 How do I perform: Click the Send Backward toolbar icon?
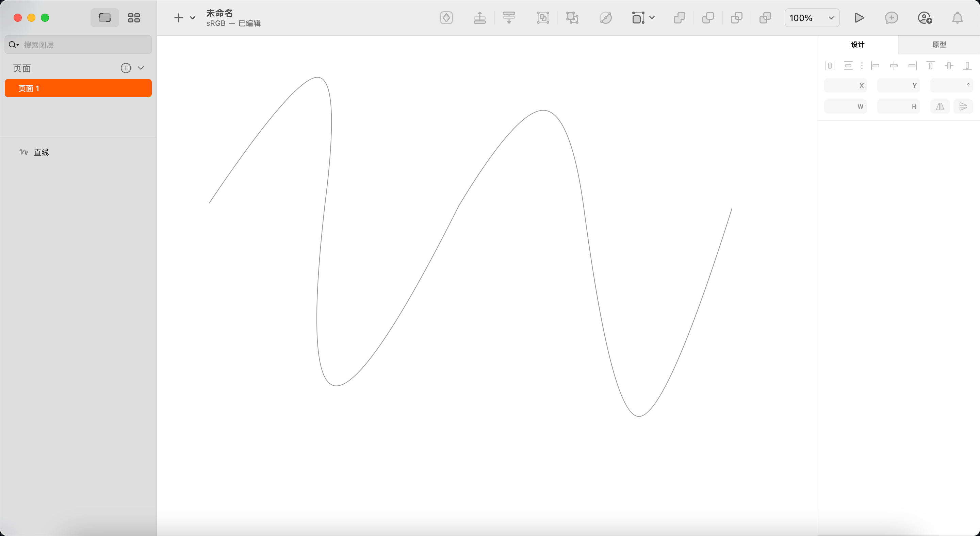(509, 18)
